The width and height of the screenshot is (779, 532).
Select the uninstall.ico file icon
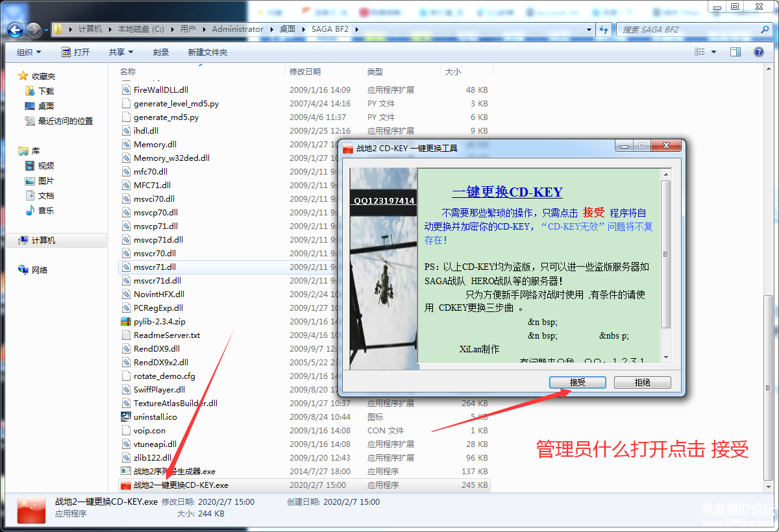pyautogui.click(x=126, y=417)
